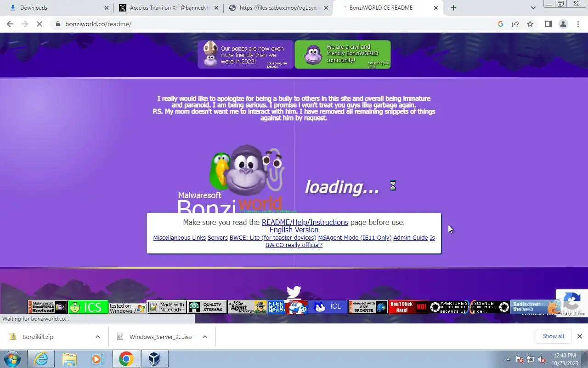This screenshot has height=368, width=588.
Task: Open the Chrome side panel
Action: [548, 24]
